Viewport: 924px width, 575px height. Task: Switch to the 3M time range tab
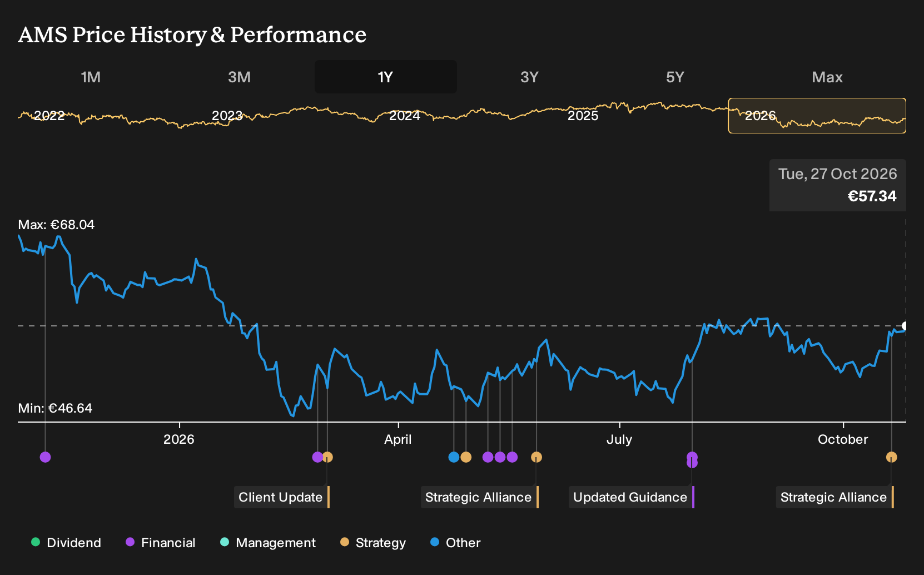[x=239, y=77]
